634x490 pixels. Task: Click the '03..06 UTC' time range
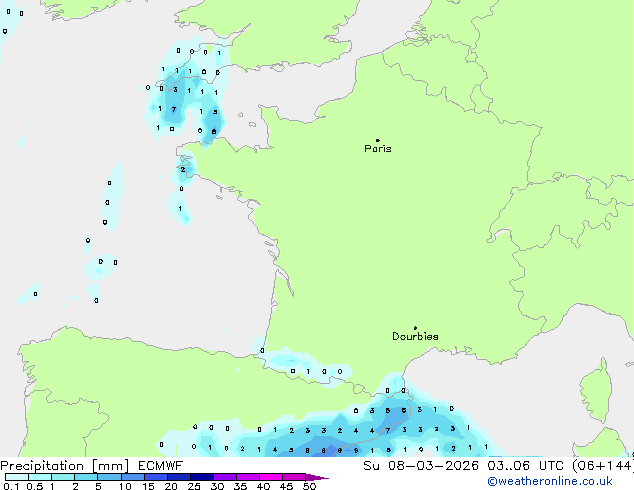pyautogui.click(x=525, y=466)
